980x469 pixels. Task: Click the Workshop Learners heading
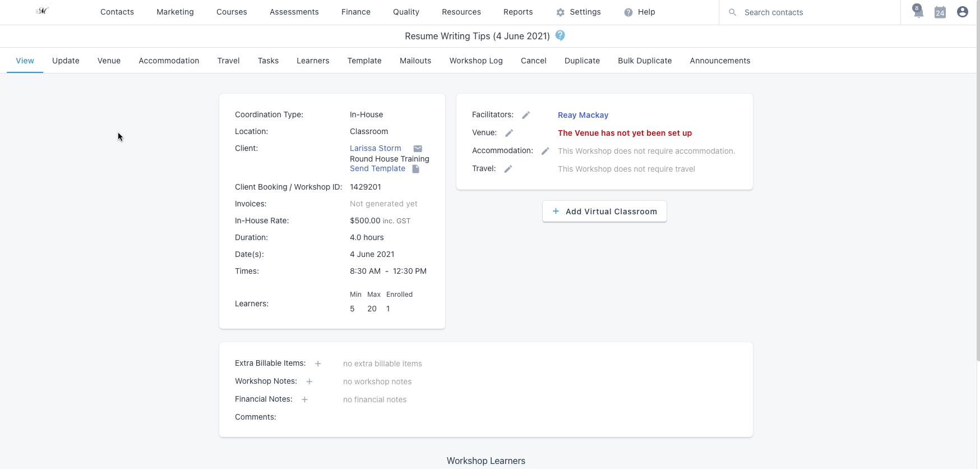pyautogui.click(x=486, y=461)
